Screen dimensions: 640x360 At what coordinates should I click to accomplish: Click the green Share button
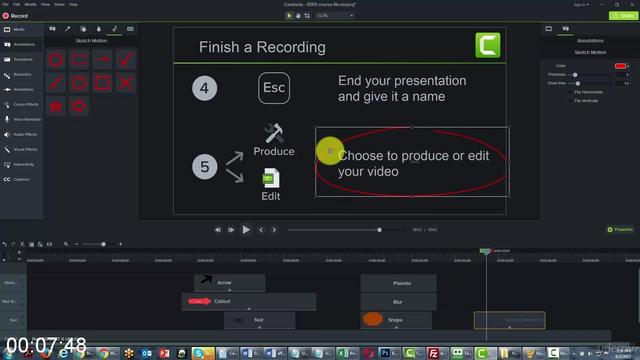pos(623,16)
